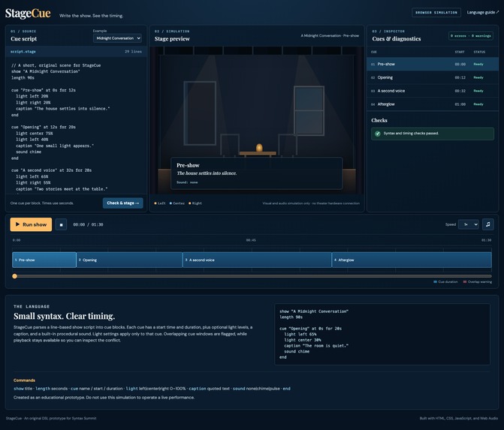Image resolution: width=504 pixels, height=430 pixels.
Task: Click the A second voice timeline block
Action: pyautogui.click(x=257, y=260)
